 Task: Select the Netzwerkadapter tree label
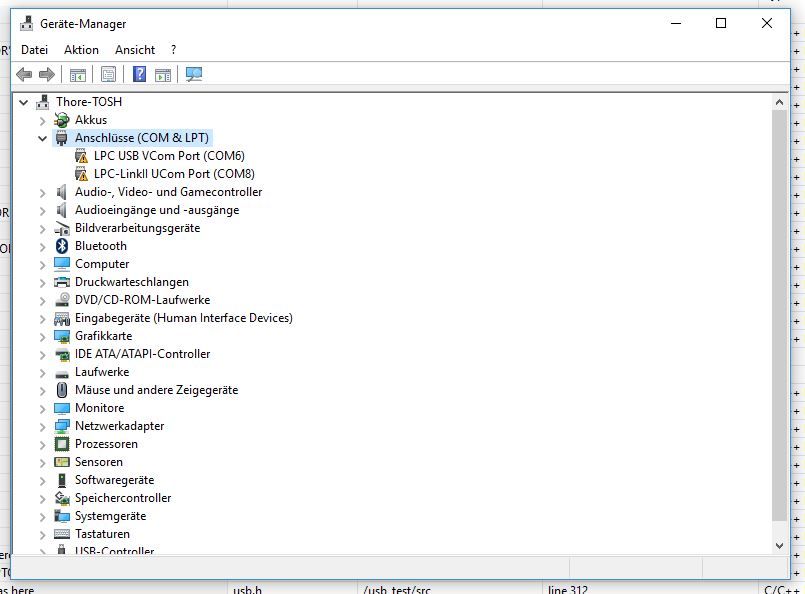coord(120,426)
